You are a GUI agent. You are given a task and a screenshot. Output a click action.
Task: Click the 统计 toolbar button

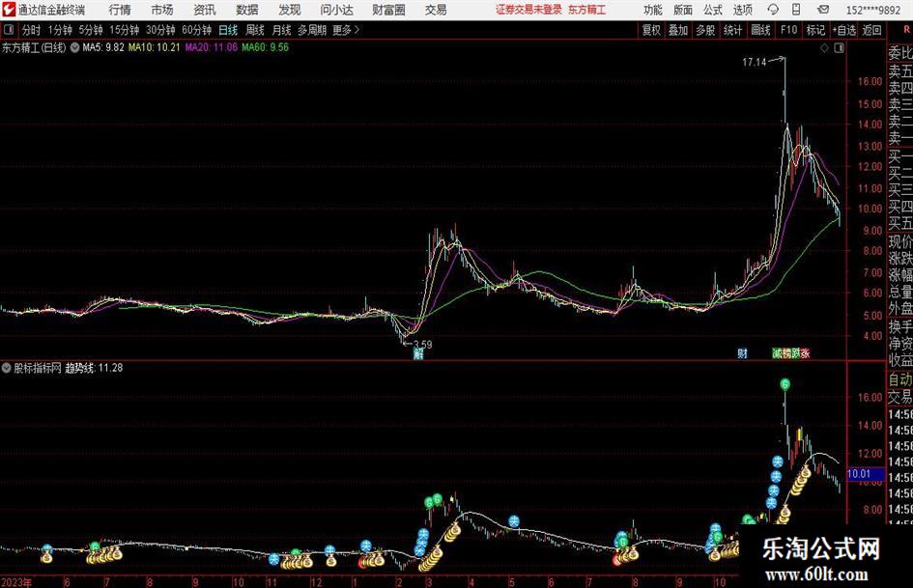point(732,30)
